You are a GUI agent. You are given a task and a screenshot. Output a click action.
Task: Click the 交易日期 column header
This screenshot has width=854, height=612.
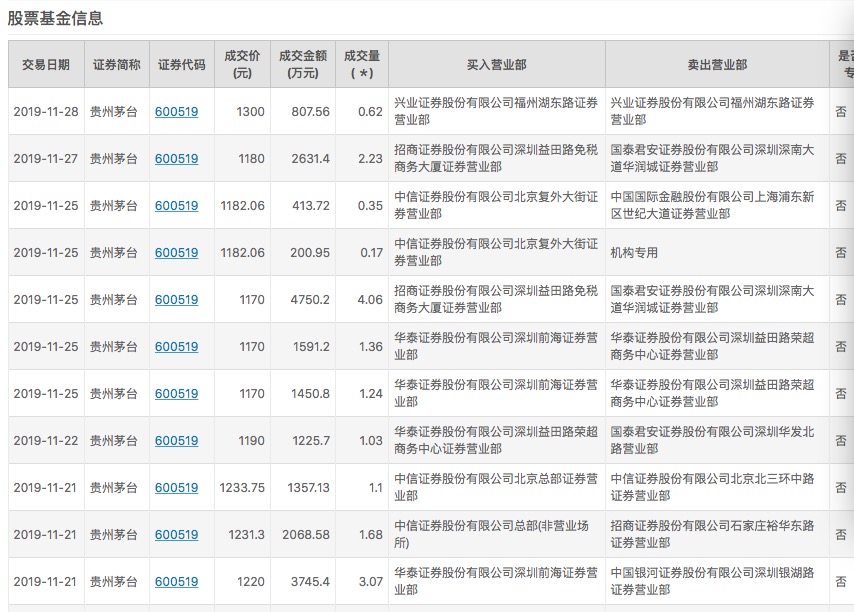46,64
